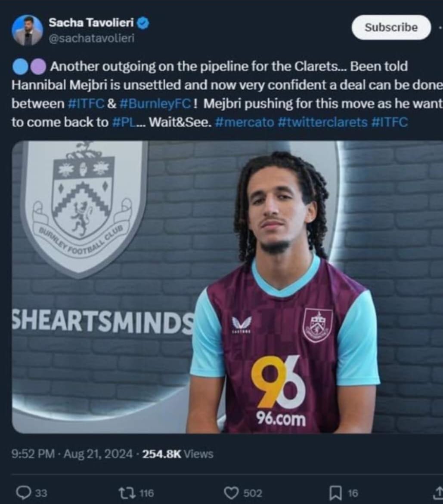Viewport: 443px width, 504px height.
Task: Bookmark this tweet using the bookmark icon
Action: tap(339, 493)
